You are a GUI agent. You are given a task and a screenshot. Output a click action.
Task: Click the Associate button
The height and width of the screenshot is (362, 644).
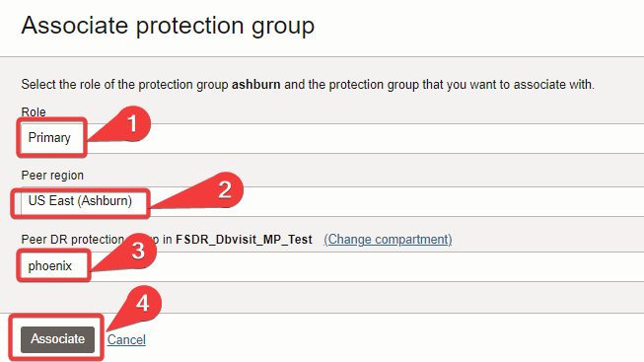coord(58,339)
